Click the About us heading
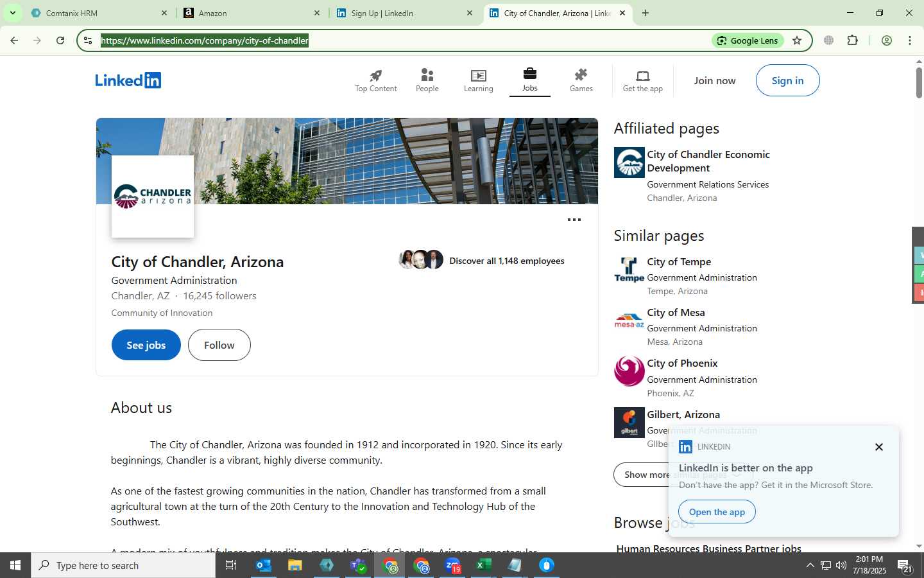This screenshot has height=578, width=924. pyautogui.click(x=141, y=408)
